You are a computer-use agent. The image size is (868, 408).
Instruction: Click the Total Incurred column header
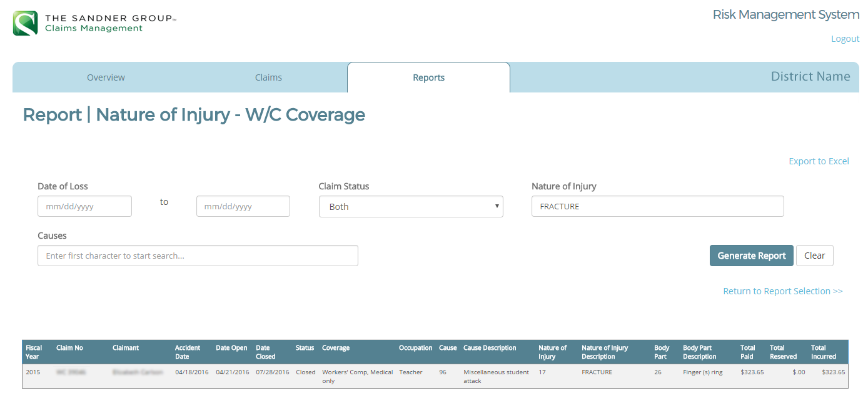click(x=823, y=352)
